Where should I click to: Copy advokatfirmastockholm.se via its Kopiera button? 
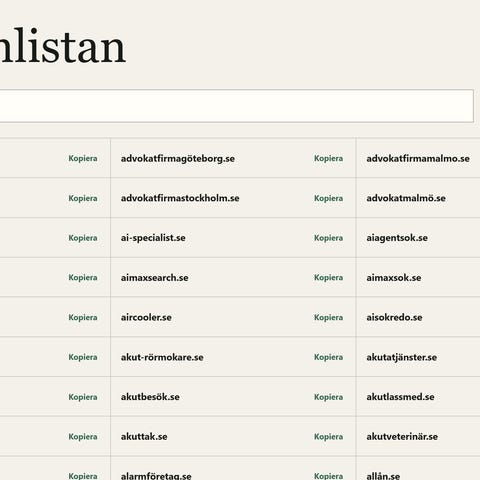pos(328,198)
